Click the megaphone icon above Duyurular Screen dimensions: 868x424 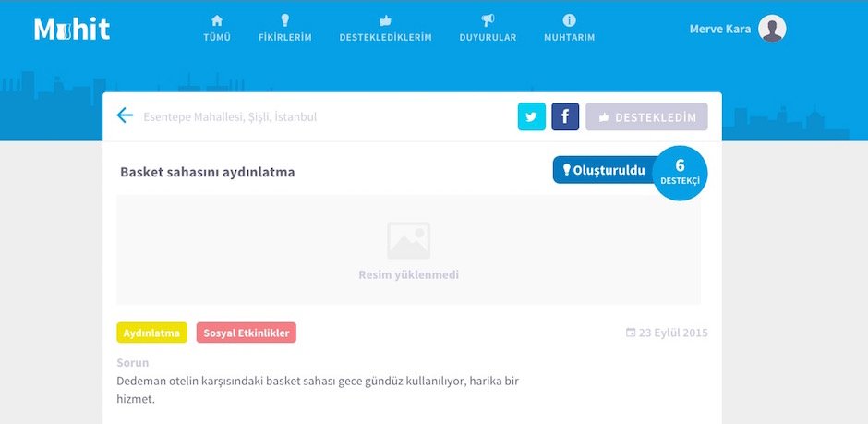488,20
